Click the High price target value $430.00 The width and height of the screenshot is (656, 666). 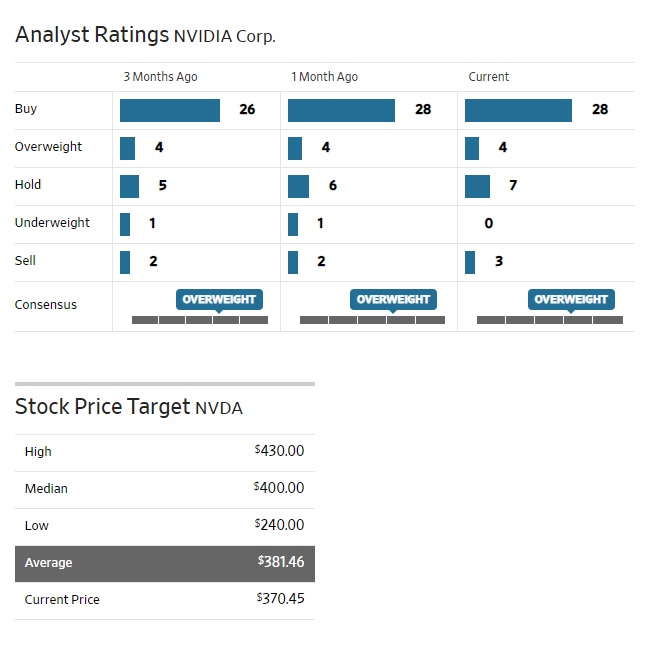(x=279, y=452)
